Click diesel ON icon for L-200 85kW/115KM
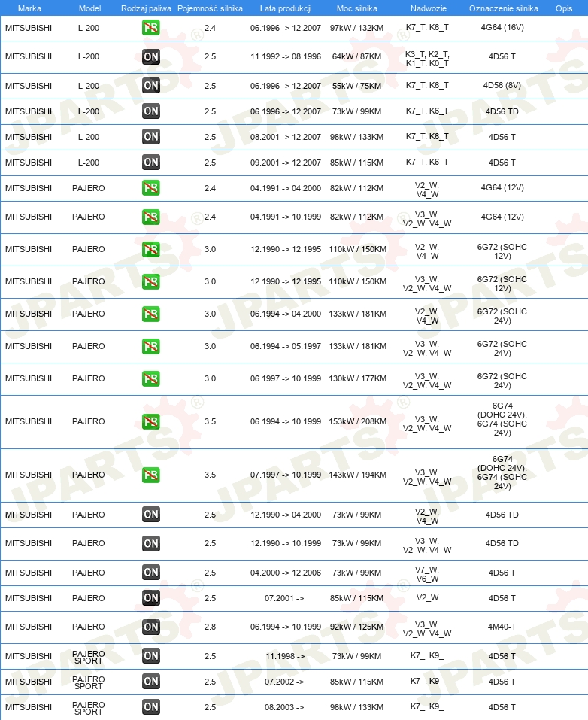Image resolution: width=588 pixels, height=720 pixels. [150, 162]
